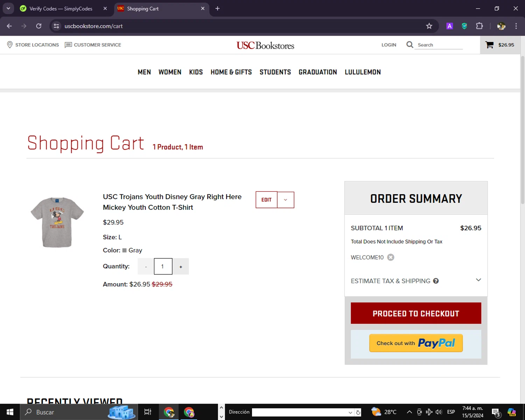Click the Gray color swatch

click(124, 250)
